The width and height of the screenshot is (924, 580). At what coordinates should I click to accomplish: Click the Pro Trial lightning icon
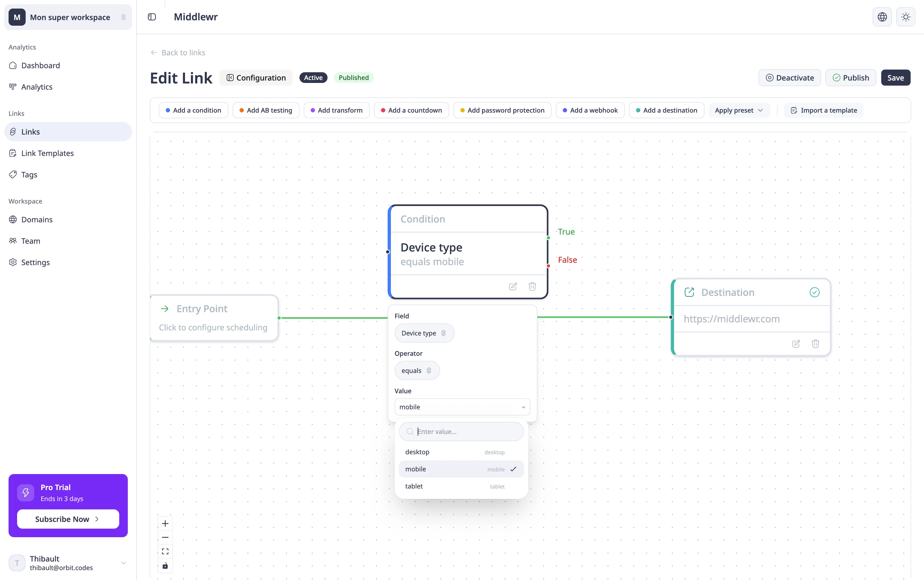tap(26, 493)
